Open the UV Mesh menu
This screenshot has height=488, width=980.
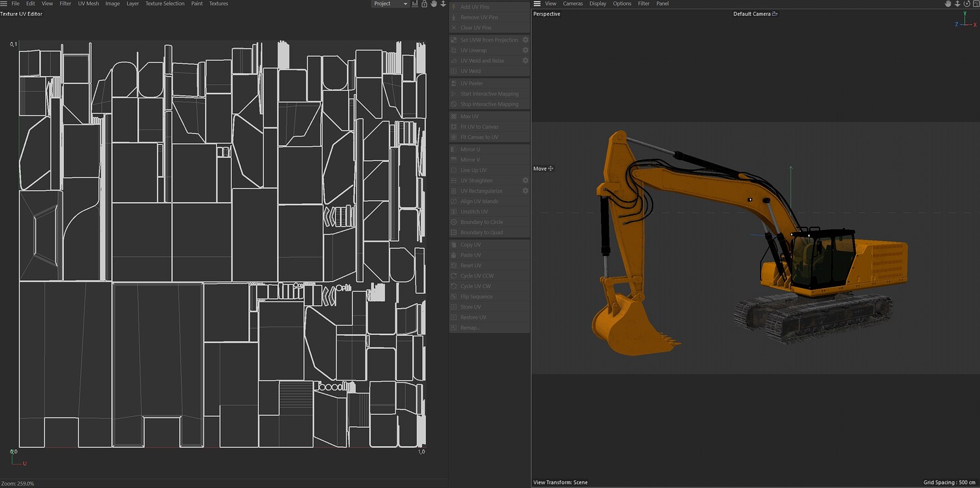tap(88, 4)
